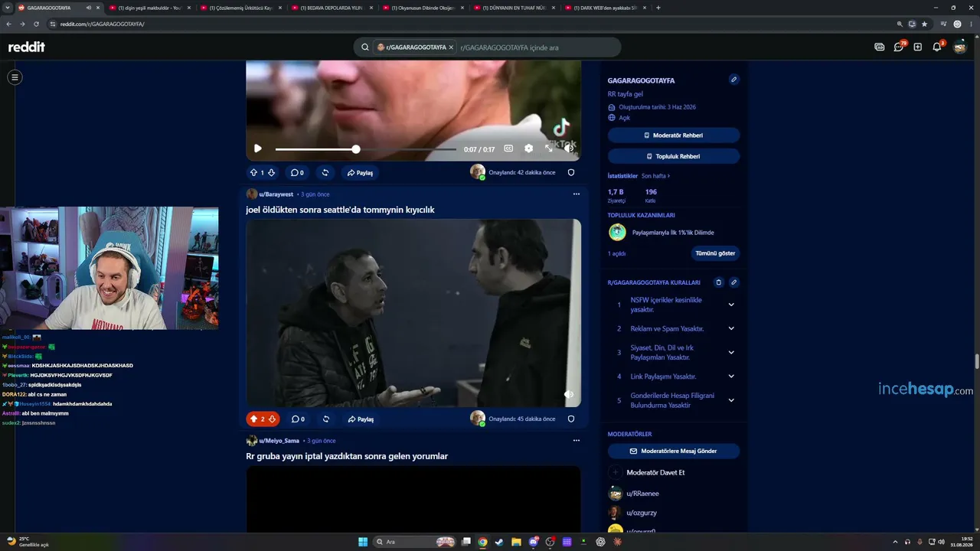Open the Topluluk Rehberi button
Viewport: 980px width, 551px height.
[674, 156]
